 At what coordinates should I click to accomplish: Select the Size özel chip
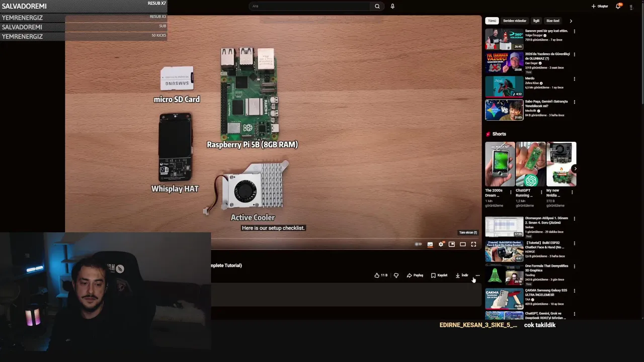552,21
